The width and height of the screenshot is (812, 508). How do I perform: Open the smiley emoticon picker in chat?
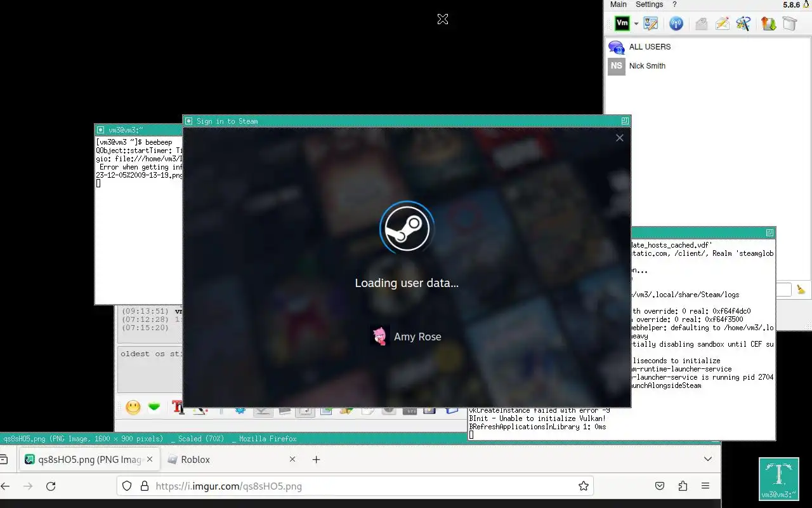(133, 408)
